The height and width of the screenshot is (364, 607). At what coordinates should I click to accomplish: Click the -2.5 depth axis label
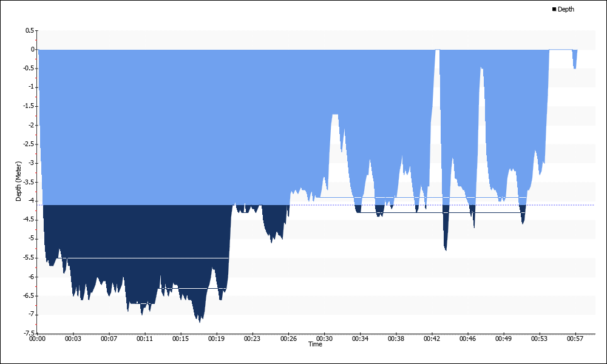coord(29,144)
